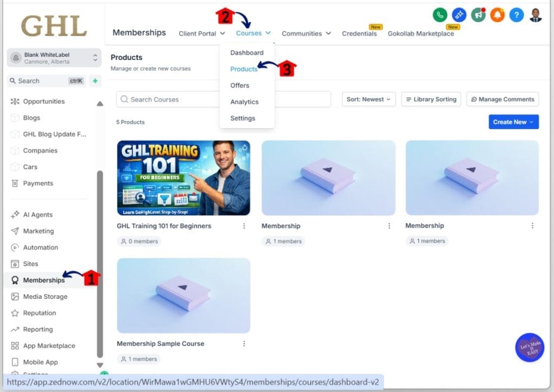Viewport: 554px width, 392px height.
Task: Click the Let's Make It Easy chat bubble
Action: click(x=530, y=348)
